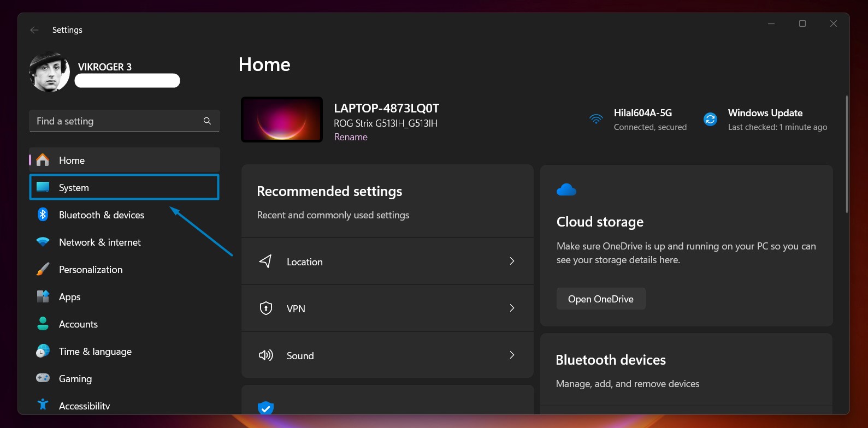The height and width of the screenshot is (428, 868).
Task: Click the Home house icon in sidebar
Action: [x=43, y=160]
